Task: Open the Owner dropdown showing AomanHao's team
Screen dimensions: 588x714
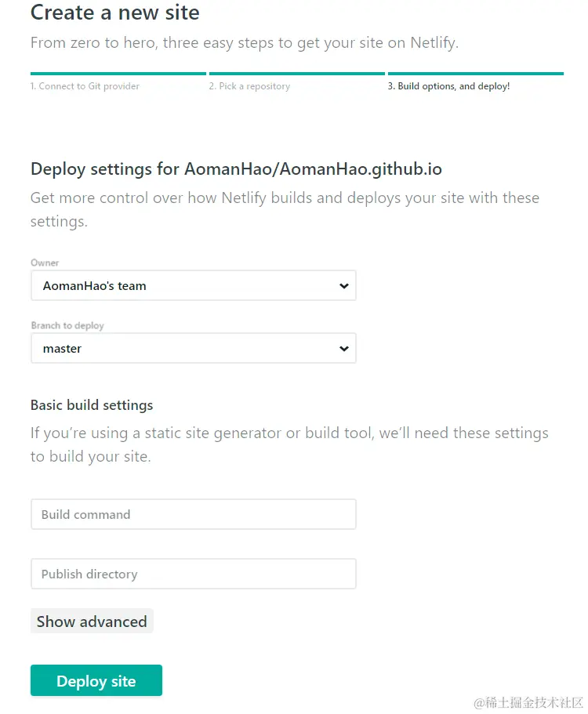Action: (x=194, y=285)
